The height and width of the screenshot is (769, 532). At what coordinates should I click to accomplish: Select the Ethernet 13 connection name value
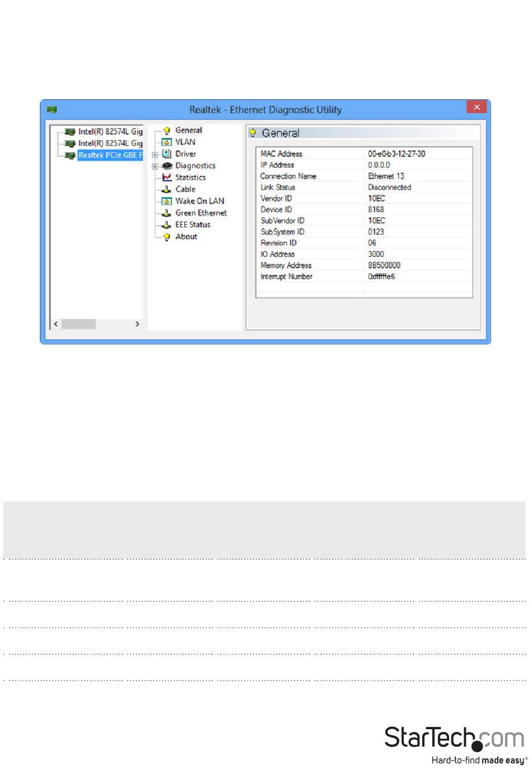click(386, 176)
